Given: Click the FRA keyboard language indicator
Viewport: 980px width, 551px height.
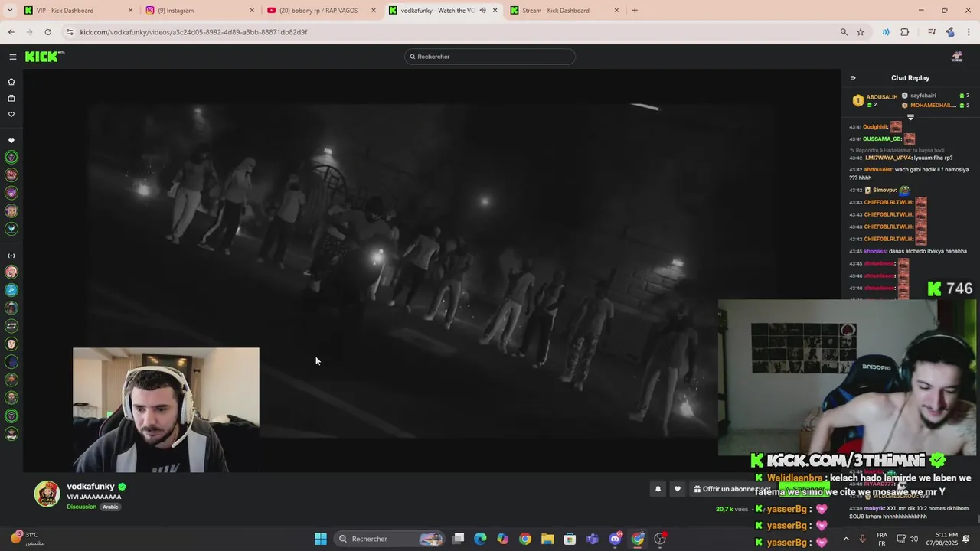Looking at the screenshot, I should click(882, 539).
